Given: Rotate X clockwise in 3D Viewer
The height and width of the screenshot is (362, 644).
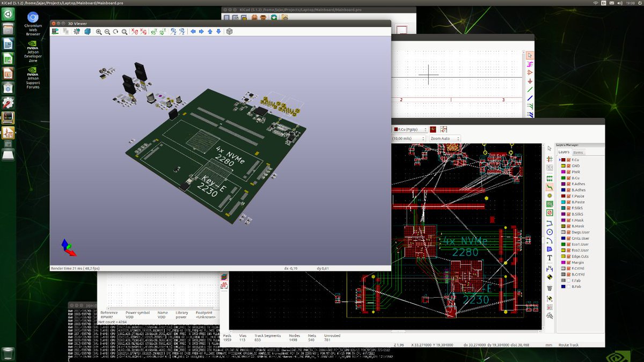Looking at the screenshot, I should click(135, 32).
